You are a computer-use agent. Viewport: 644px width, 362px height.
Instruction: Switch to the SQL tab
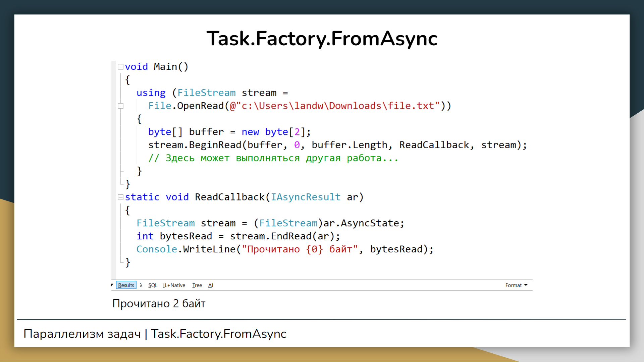(153, 285)
